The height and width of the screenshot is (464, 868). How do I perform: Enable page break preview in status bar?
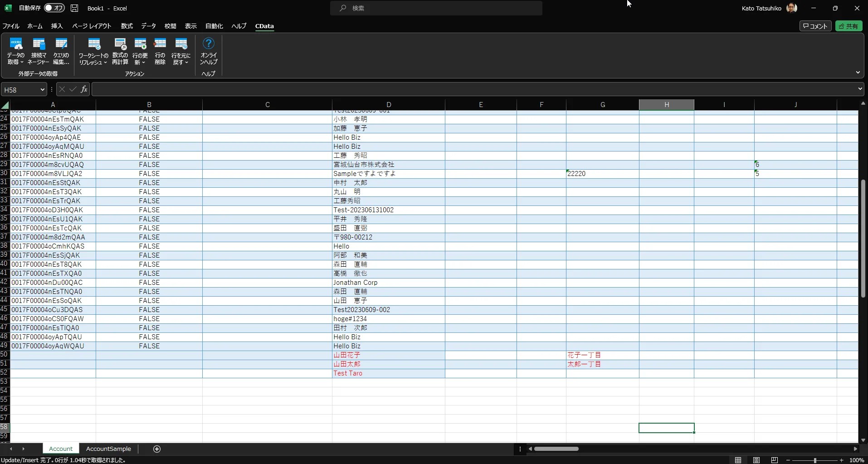coord(775,460)
